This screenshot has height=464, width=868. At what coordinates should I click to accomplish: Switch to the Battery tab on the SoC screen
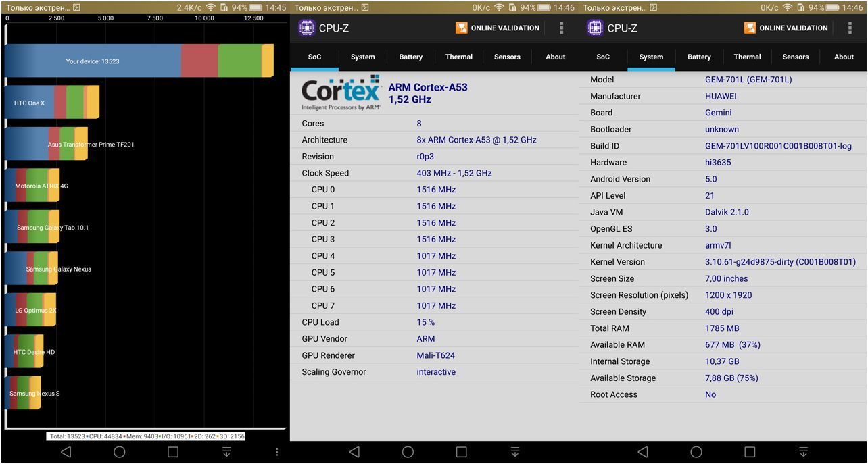pos(410,57)
